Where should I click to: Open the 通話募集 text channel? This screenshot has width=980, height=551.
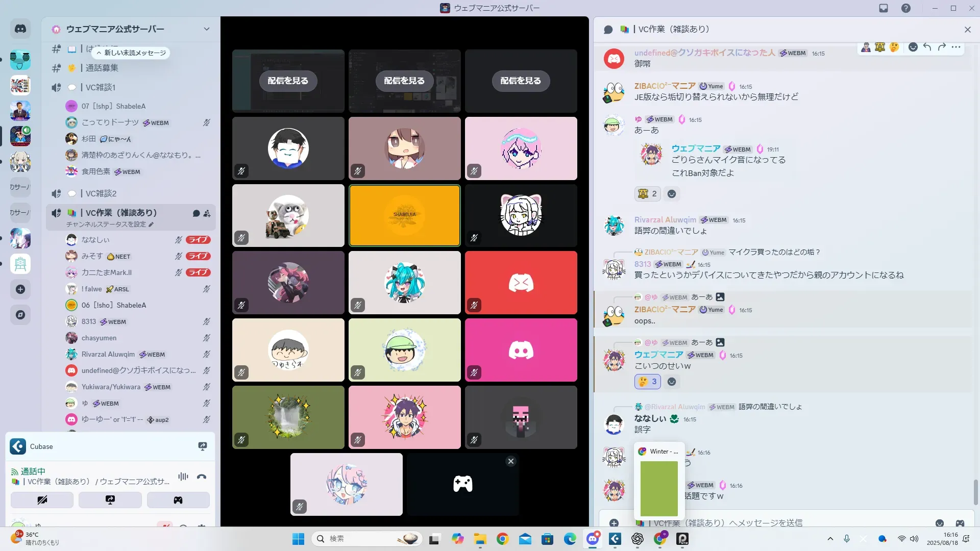[102, 68]
